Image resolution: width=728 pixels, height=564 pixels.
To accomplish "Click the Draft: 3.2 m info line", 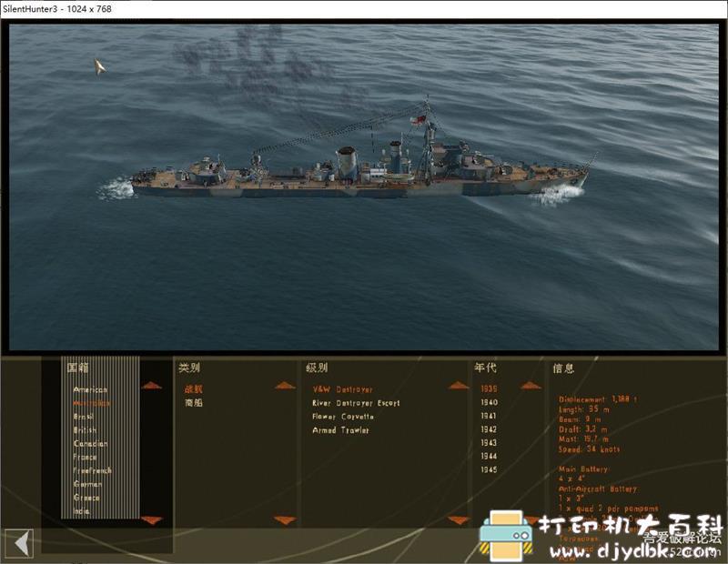I will [x=582, y=429].
